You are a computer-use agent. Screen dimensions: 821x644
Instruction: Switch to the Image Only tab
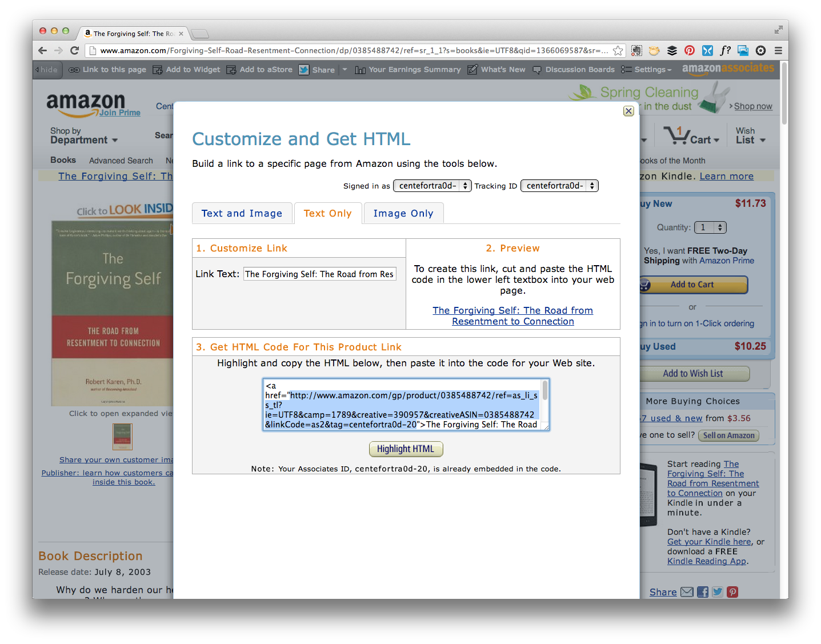click(403, 213)
